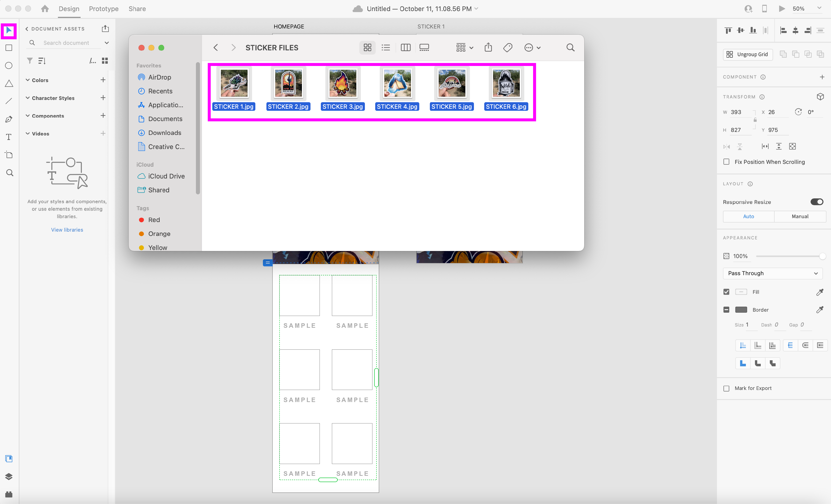Open the View libraries link
This screenshot has height=504, width=831.
pyautogui.click(x=67, y=230)
